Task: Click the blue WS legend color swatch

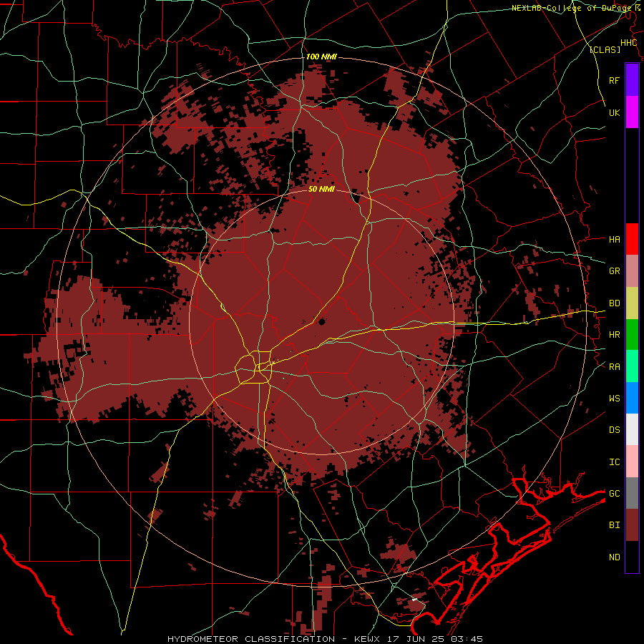Action: pyautogui.click(x=632, y=398)
